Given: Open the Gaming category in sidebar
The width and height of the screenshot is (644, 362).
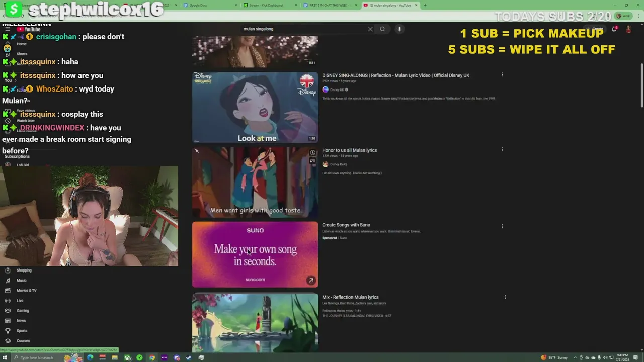Looking at the screenshot, I should pos(23,310).
